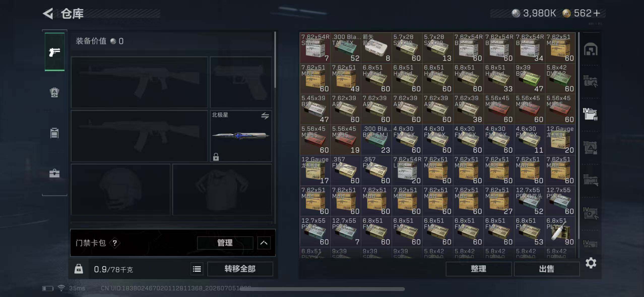Select 7.62x54R SNB ammo stack of 7
The width and height of the screenshot is (644, 297).
click(x=315, y=48)
